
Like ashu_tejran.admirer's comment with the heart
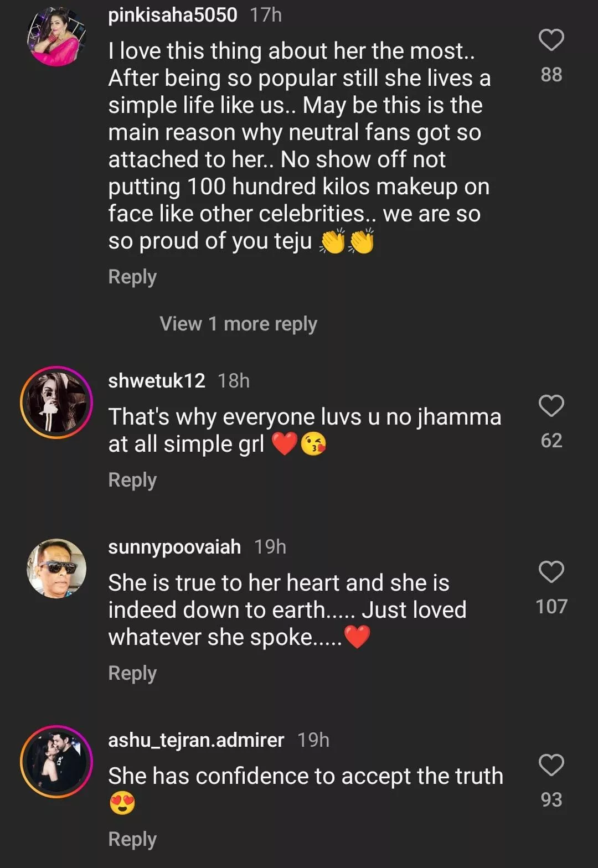coord(551,765)
